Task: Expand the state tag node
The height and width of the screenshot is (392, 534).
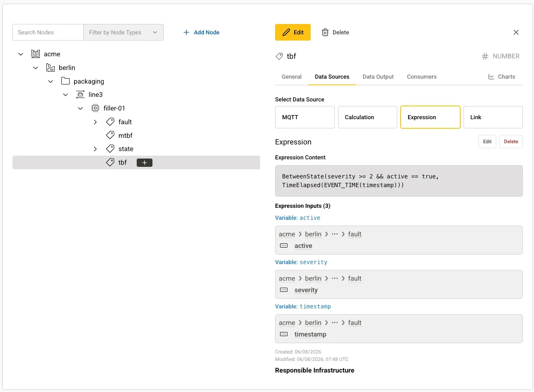Action: pos(95,149)
